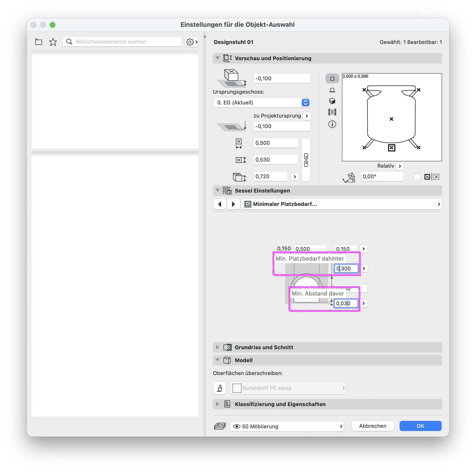The width and height of the screenshot is (476, 472).
Task: Click the right 0,150 side space field
Action: (346, 249)
